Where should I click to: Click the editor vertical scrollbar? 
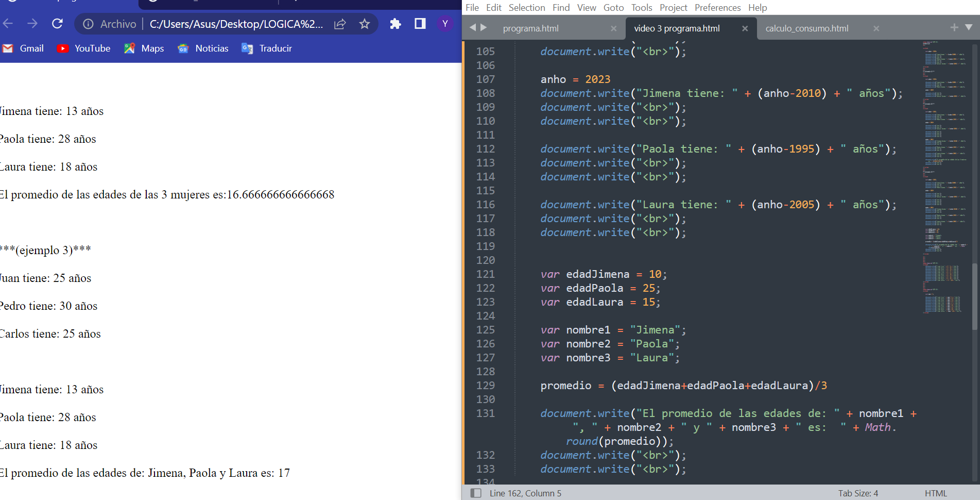point(975,296)
